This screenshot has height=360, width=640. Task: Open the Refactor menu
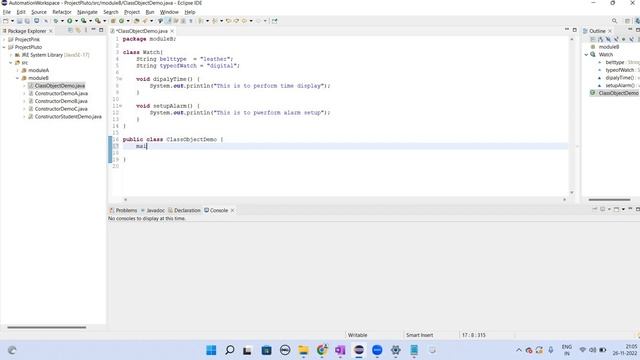pyautogui.click(x=62, y=12)
